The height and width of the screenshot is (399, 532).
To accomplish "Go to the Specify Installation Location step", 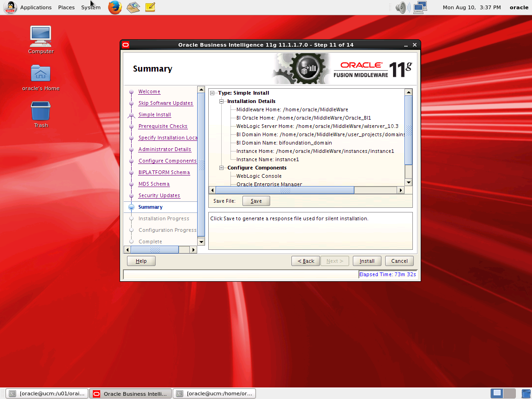I will pos(168,138).
